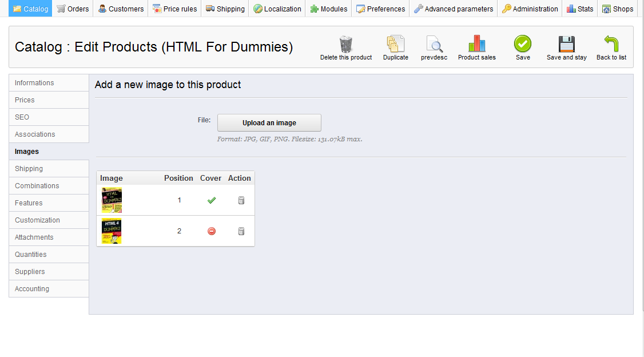Click the green Save checkmark icon

(x=523, y=43)
